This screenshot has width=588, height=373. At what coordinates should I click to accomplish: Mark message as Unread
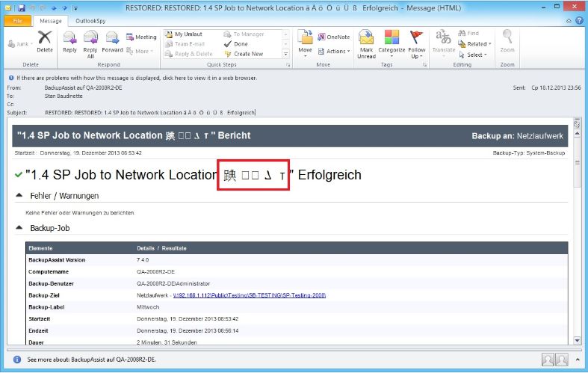[366, 44]
